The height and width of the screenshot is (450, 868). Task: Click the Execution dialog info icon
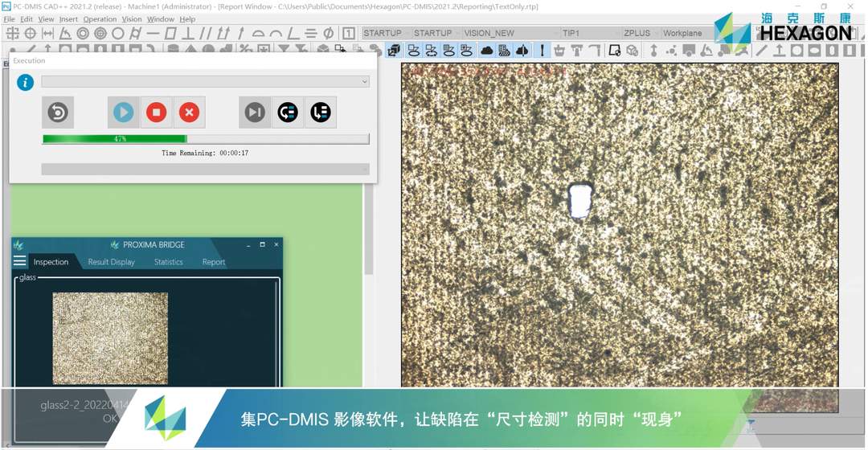click(25, 83)
